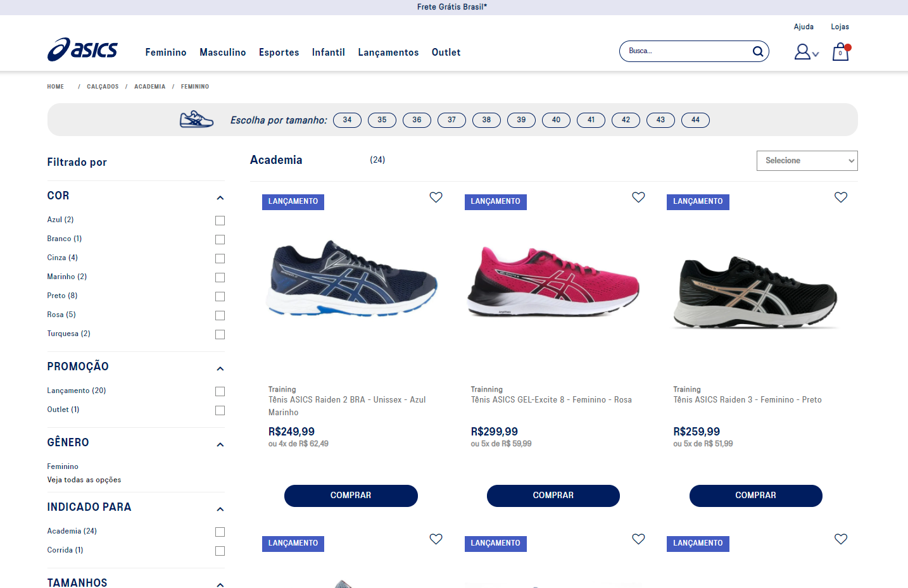Click the ASICS logo

pyautogui.click(x=82, y=49)
